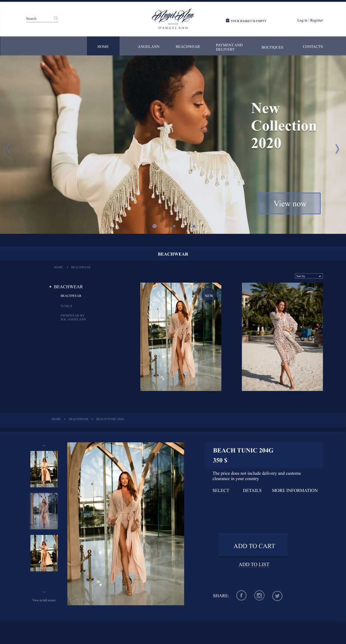Go to previous hero slide arrow
The width and height of the screenshot is (346, 644).
8,149
